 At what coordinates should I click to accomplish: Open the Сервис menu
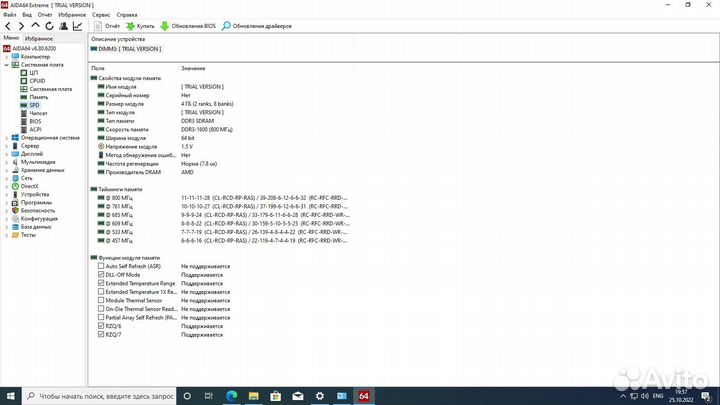pyautogui.click(x=101, y=15)
